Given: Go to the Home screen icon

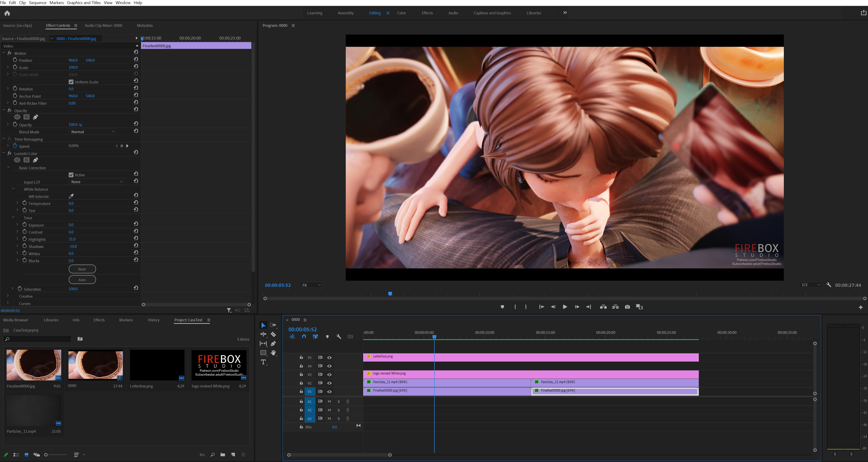Looking at the screenshot, I should (7, 13).
